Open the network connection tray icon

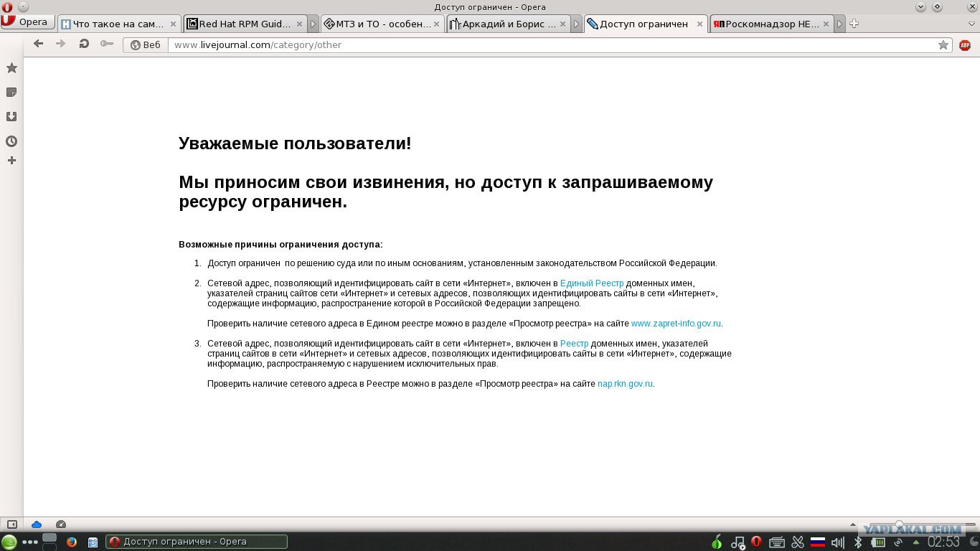point(898,542)
